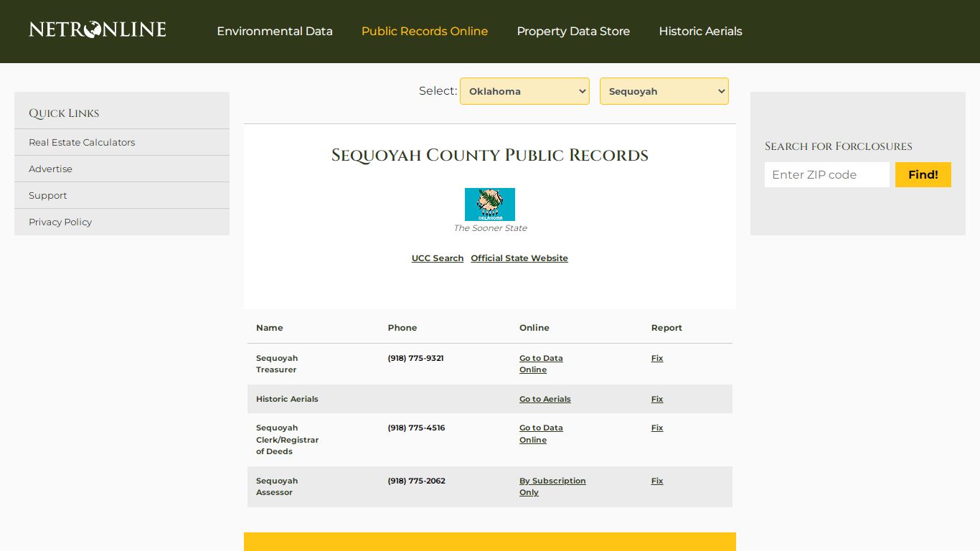The width and height of the screenshot is (980, 551).
Task: Open Historic Aerials in top navigation
Action: point(700,31)
